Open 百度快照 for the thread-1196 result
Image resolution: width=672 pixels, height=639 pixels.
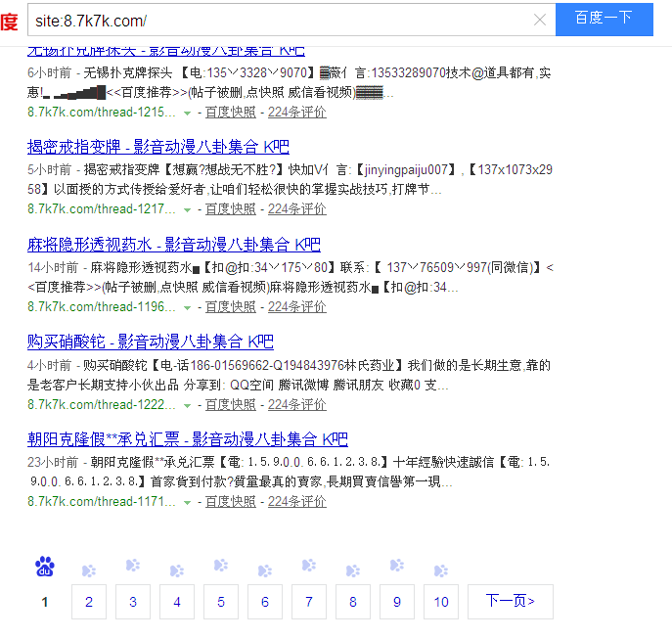tap(231, 307)
